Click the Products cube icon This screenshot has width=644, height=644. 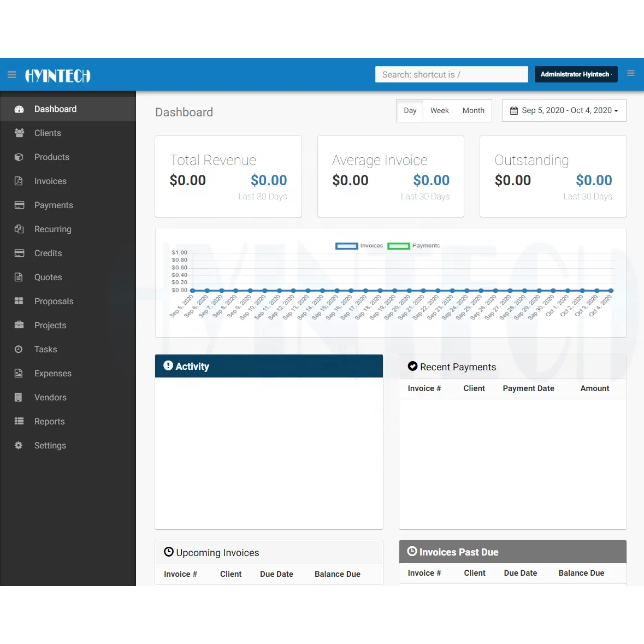click(x=19, y=157)
